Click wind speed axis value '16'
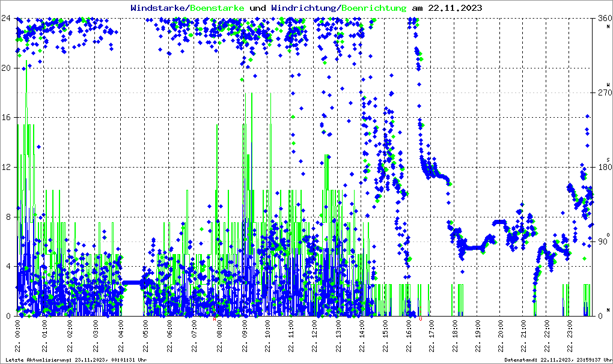The height and width of the screenshot is (364, 613). 6,117
